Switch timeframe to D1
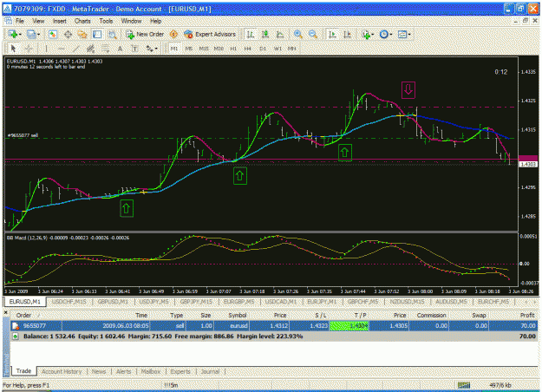Screen dimensions: 542x392 pos(263,49)
